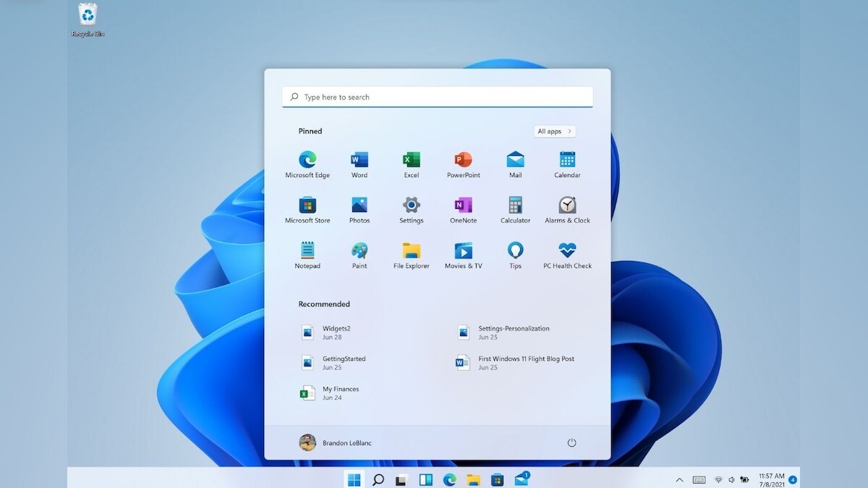Open OneNote from pinned apps
The image size is (868, 488).
pos(463,205)
